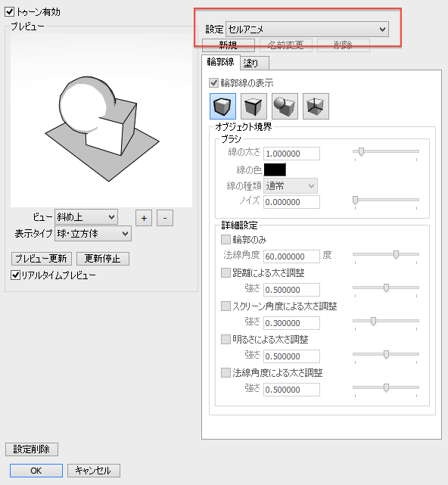Click the - zoom button under preview
The image size is (448, 485).
(x=165, y=218)
